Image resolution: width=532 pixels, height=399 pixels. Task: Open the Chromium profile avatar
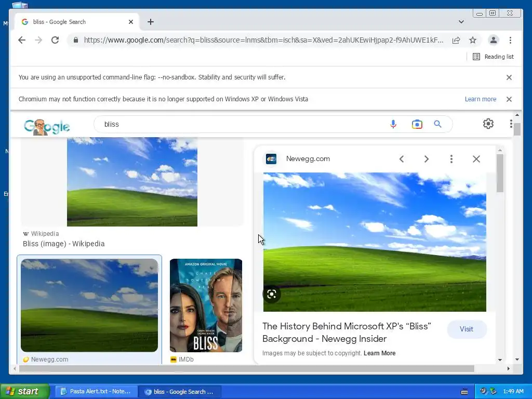494,40
